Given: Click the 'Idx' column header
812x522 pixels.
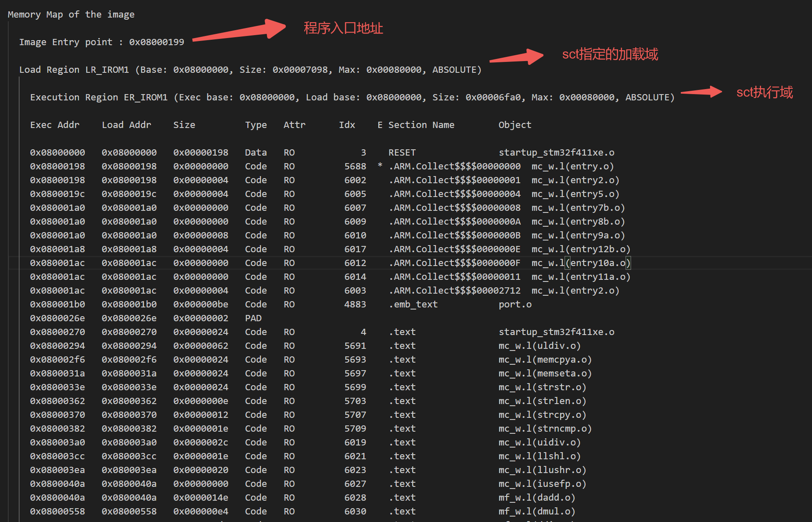Looking at the screenshot, I should click(347, 125).
